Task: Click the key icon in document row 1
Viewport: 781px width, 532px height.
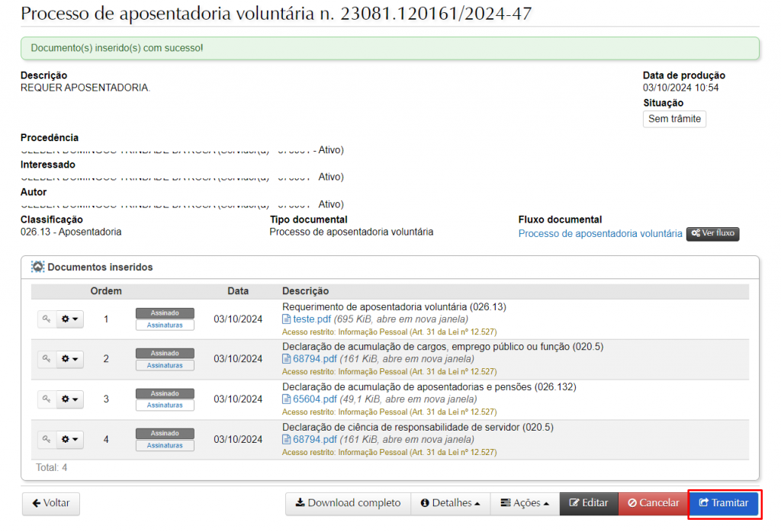Action: pos(47,319)
